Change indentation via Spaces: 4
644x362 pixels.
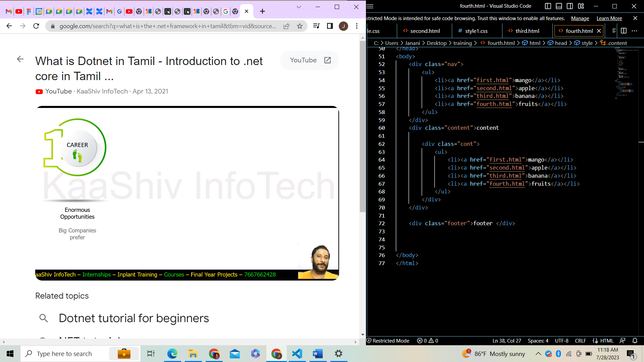pyautogui.click(x=538, y=341)
